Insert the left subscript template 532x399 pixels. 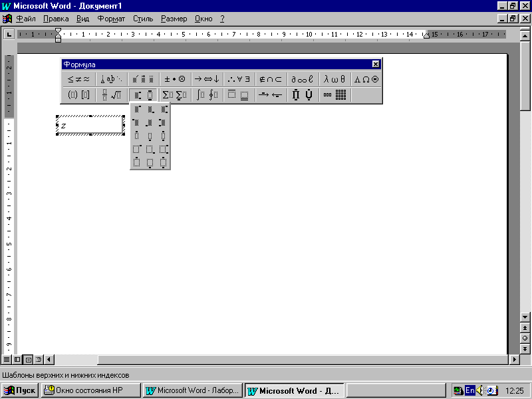(x=150, y=122)
